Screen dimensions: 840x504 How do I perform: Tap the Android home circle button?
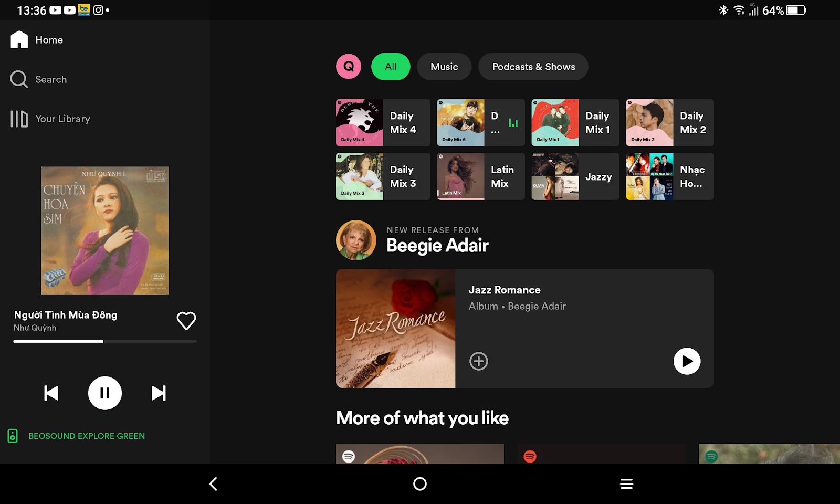tap(420, 484)
